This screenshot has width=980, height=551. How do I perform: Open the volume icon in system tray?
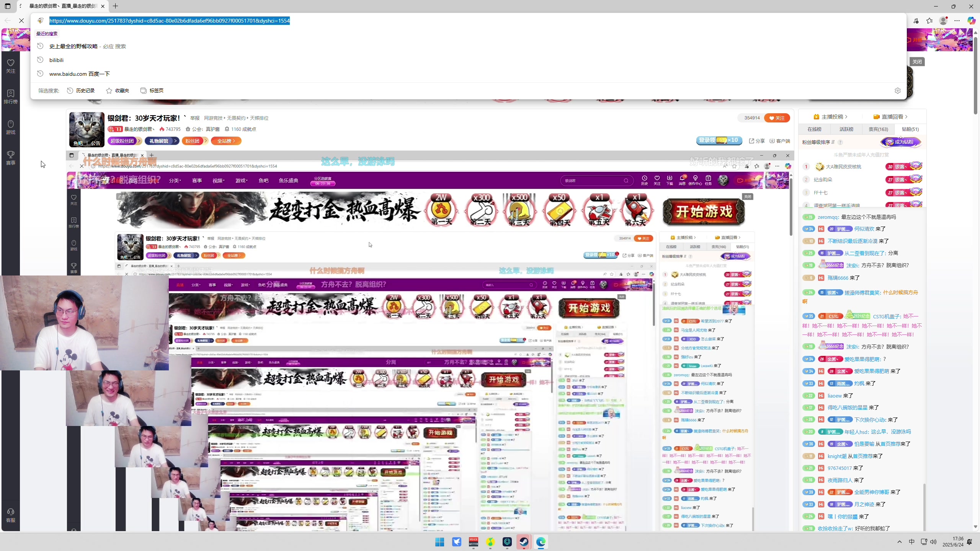933,542
